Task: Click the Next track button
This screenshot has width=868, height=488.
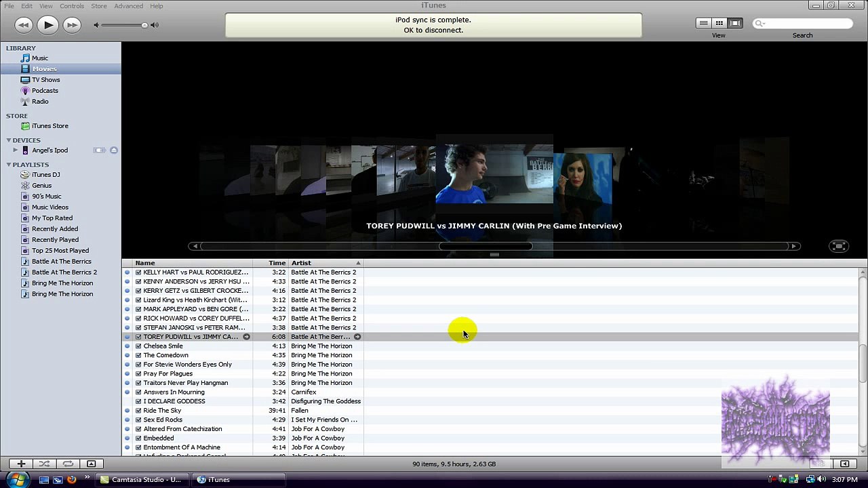Action: (x=71, y=25)
